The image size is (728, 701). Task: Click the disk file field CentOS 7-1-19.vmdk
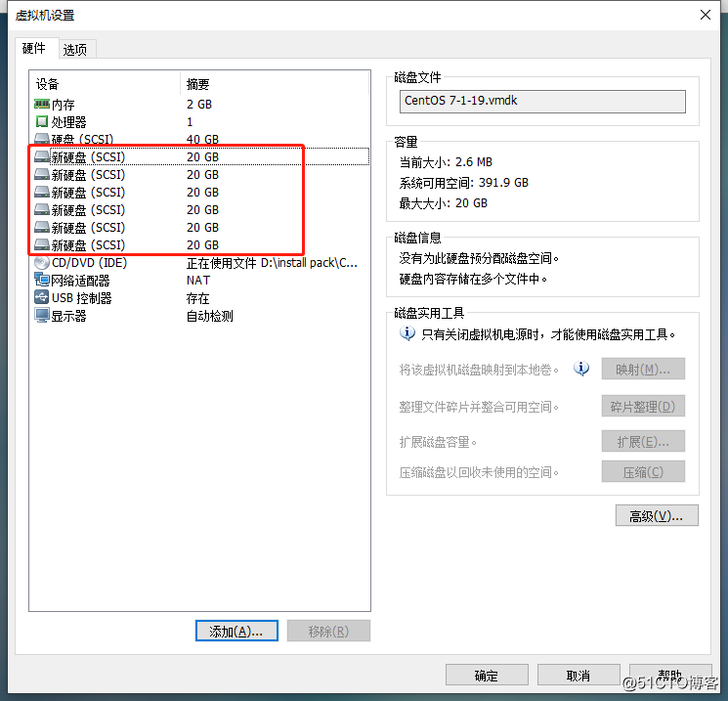click(542, 102)
